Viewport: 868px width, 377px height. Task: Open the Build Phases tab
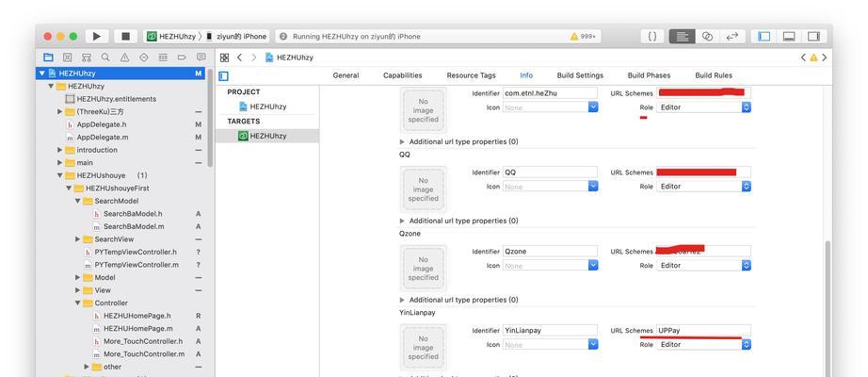(649, 75)
